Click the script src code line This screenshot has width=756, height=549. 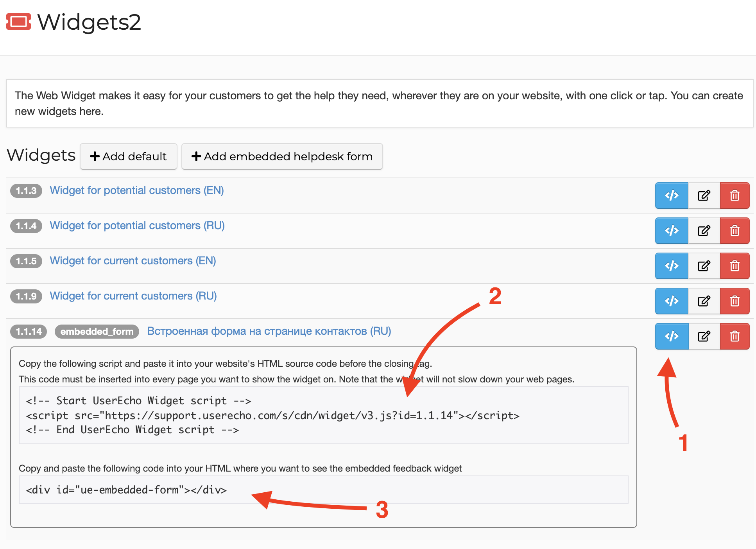pos(272,415)
